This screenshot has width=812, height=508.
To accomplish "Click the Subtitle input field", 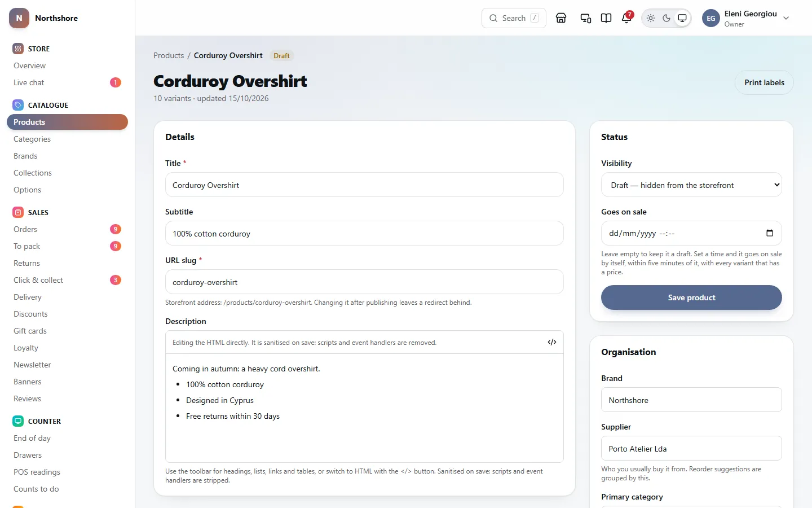I will [364, 233].
